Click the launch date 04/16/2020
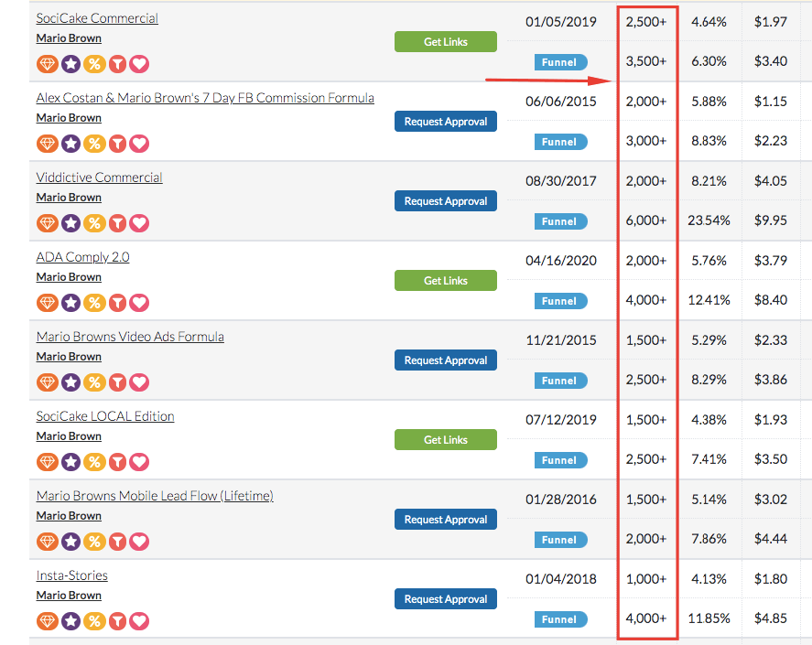Viewport: 812px width, 645px height. click(561, 261)
